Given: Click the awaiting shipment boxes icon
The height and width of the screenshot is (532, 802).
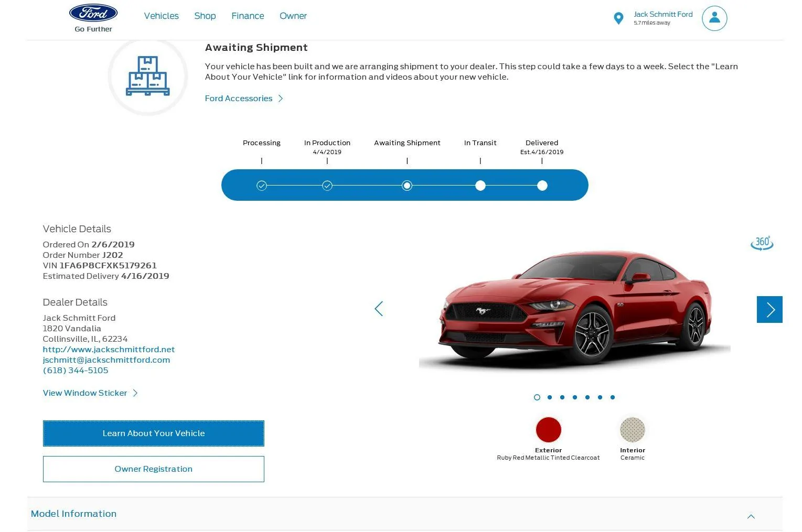Looking at the screenshot, I should [148, 76].
